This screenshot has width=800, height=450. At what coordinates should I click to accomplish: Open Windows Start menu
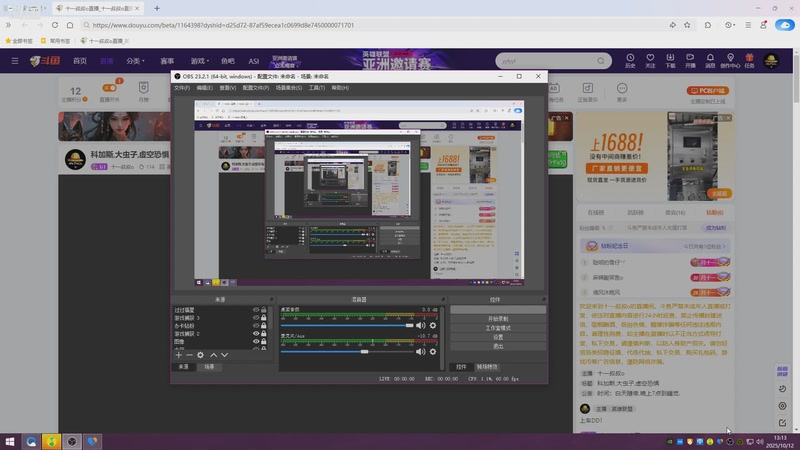click(x=10, y=441)
